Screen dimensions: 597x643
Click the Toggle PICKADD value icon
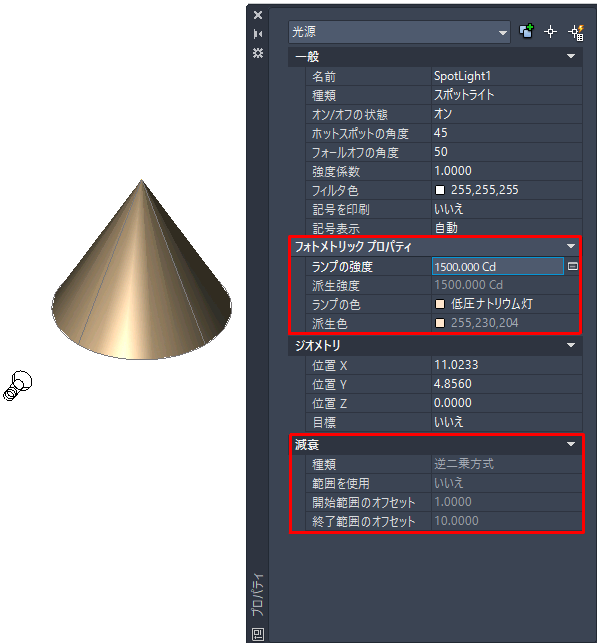(x=526, y=32)
